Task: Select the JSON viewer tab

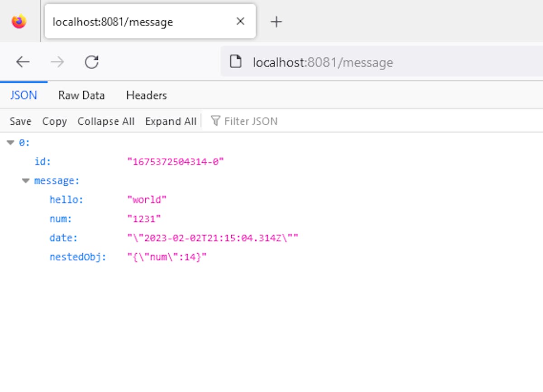Action: click(x=24, y=95)
